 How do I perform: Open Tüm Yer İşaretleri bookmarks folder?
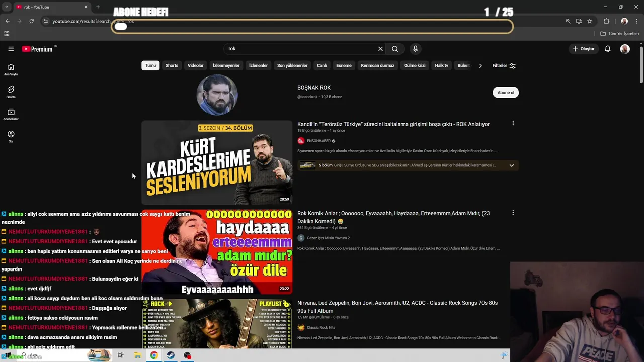coord(620,34)
